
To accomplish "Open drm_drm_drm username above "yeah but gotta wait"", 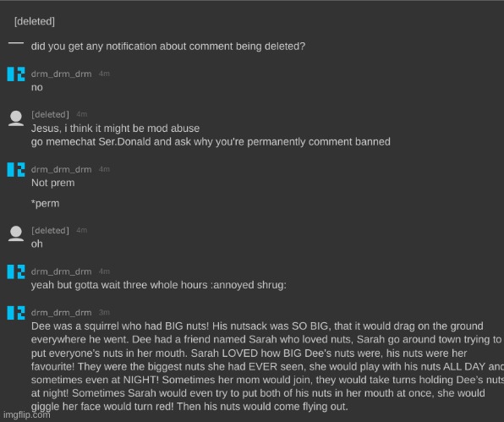I will [x=62, y=271].
